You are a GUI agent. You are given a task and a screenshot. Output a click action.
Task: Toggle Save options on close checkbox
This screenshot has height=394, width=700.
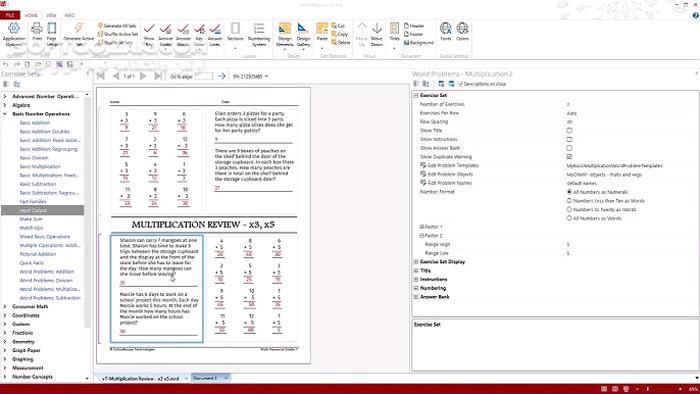[460, 84]
